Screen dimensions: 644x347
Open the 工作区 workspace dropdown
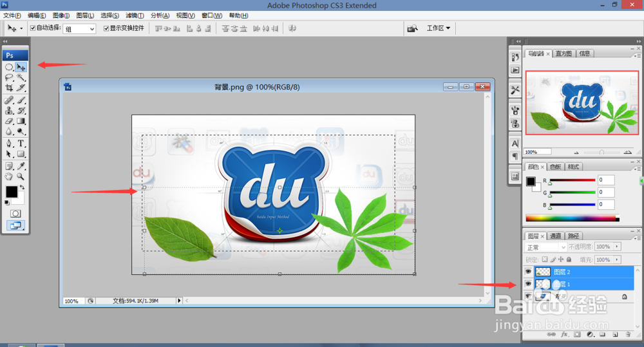[438, 28]
